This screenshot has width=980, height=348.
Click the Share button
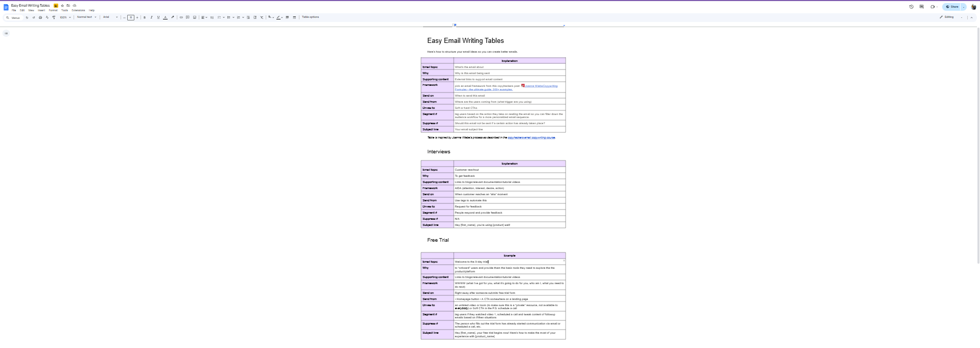point(951,7)
